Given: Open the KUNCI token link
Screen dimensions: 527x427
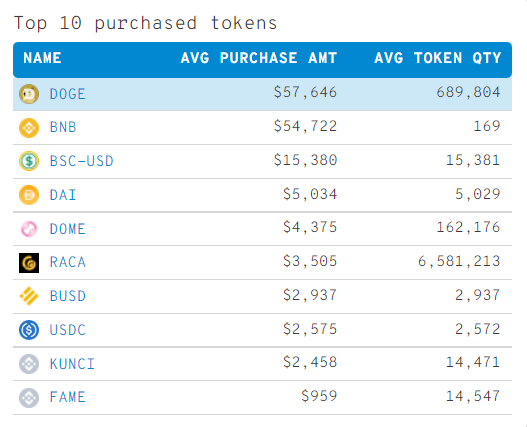Looking at the screenshot, I should (72, 364).
